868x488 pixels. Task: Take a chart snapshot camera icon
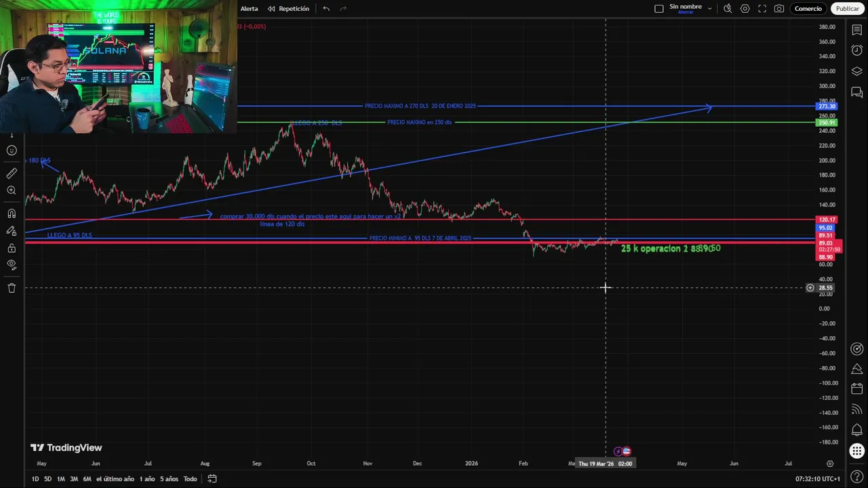[779, 9]
